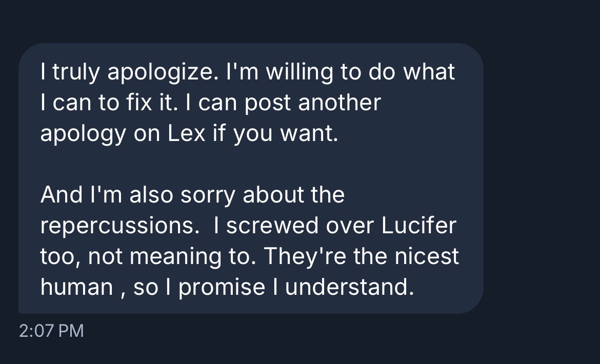Click the word "human" in the last line
The height and width of the screenshot is (364, 600).
pyautogui.click(x=76, y=288)
